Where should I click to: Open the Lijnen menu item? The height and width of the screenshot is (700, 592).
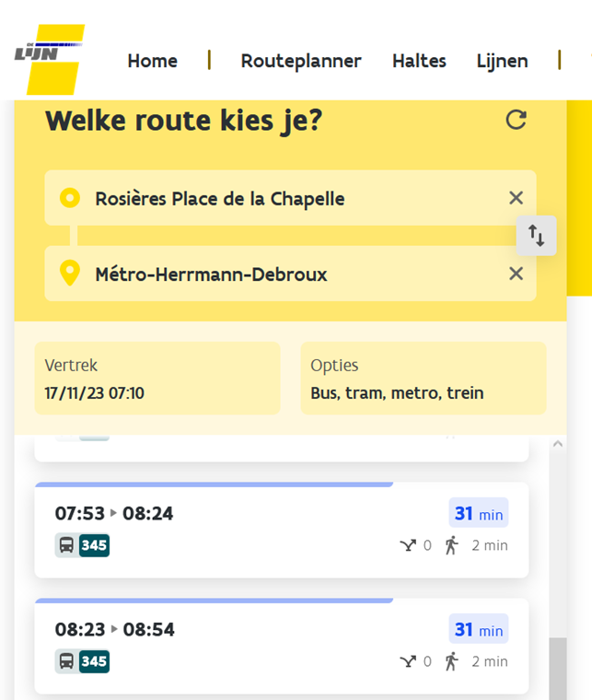[503, 61]
